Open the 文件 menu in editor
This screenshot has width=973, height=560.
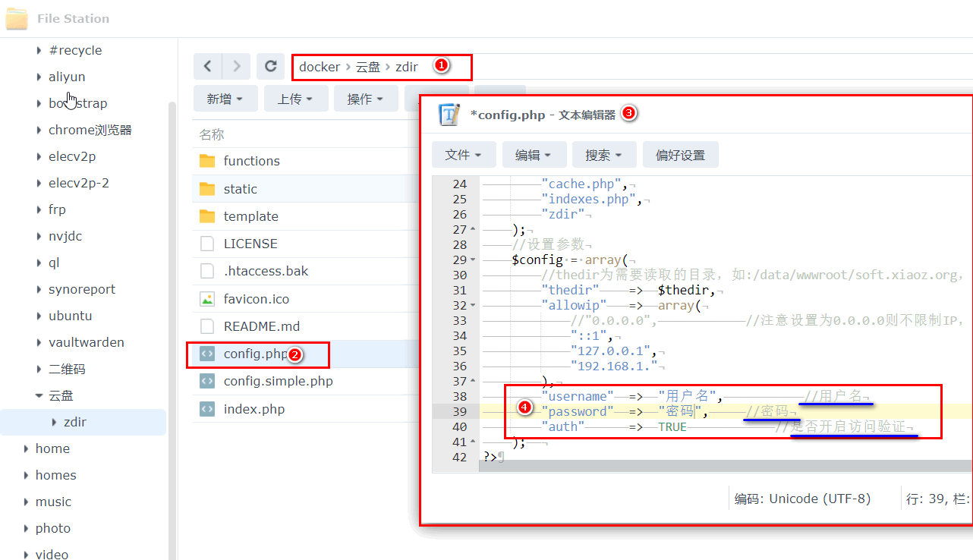[464, 155]
